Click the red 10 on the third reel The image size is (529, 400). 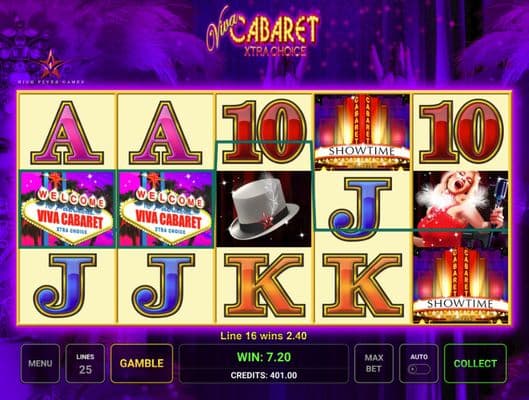(x=264, y=132)
